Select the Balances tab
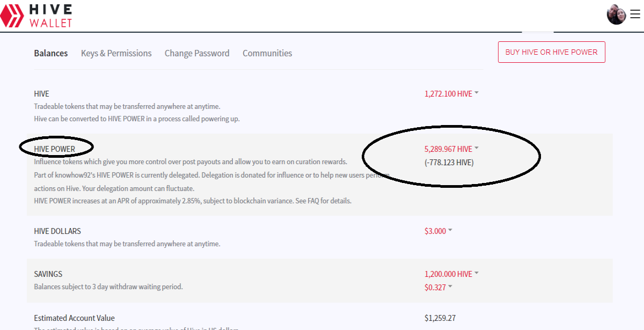Screen dimensions: 644x330 point(51,53)
